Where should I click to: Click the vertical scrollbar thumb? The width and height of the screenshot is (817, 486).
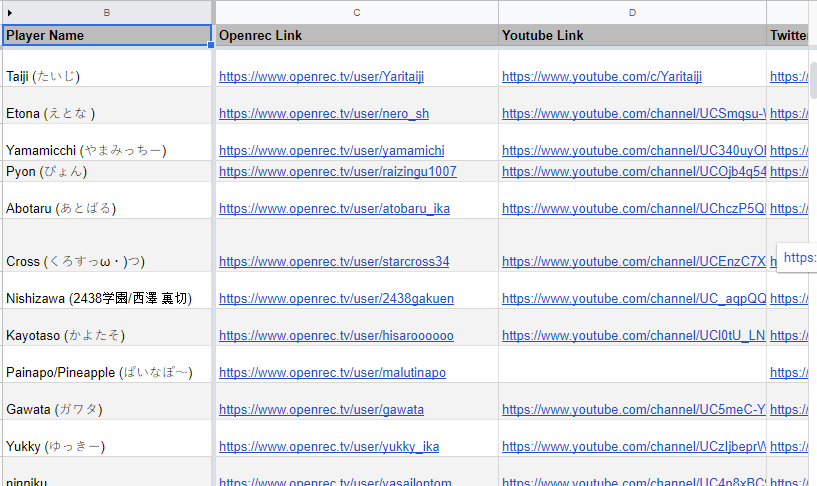point(813,80)
